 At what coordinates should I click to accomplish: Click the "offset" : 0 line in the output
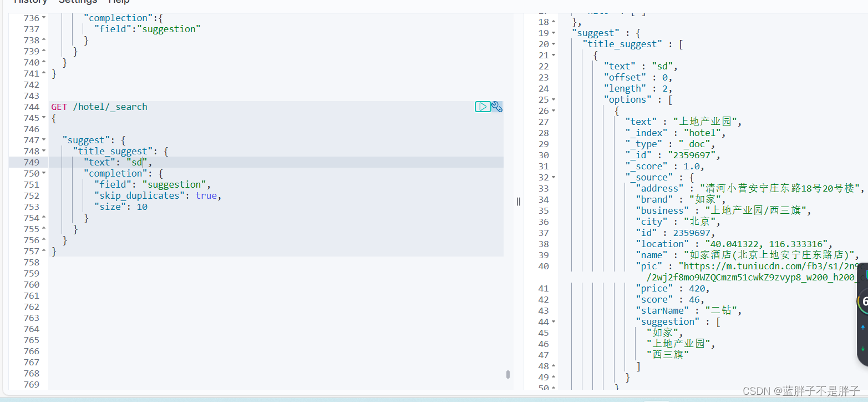638,77
